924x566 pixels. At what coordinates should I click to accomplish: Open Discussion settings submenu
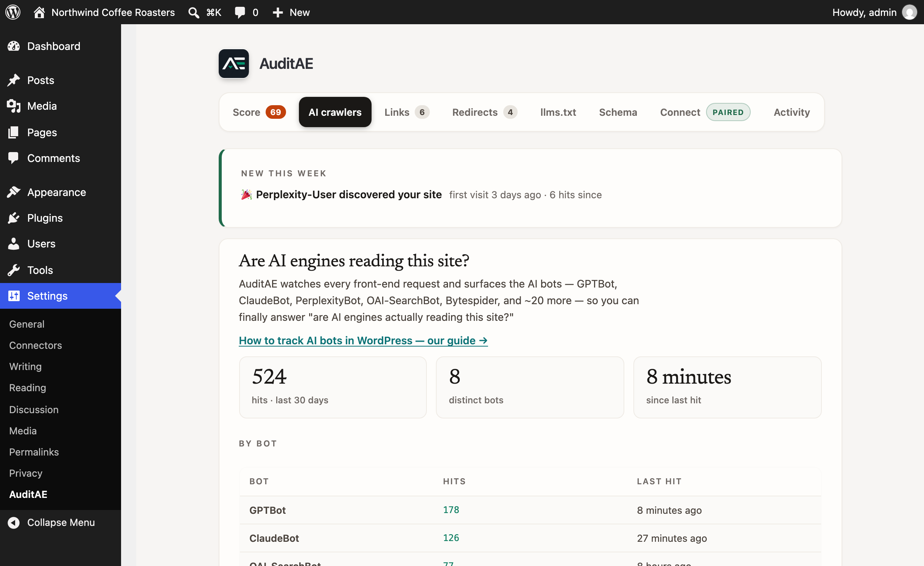pyautogui.click(x=34, y=410)
